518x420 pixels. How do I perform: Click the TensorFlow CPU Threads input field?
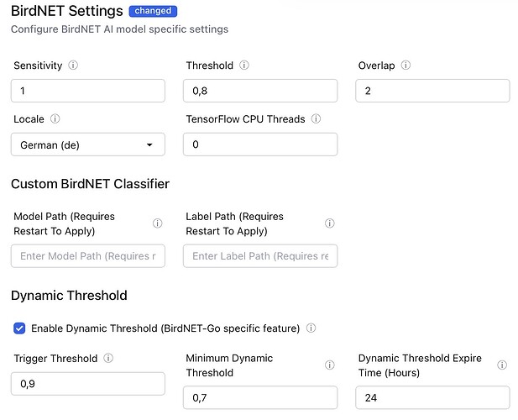click(260, 144)
